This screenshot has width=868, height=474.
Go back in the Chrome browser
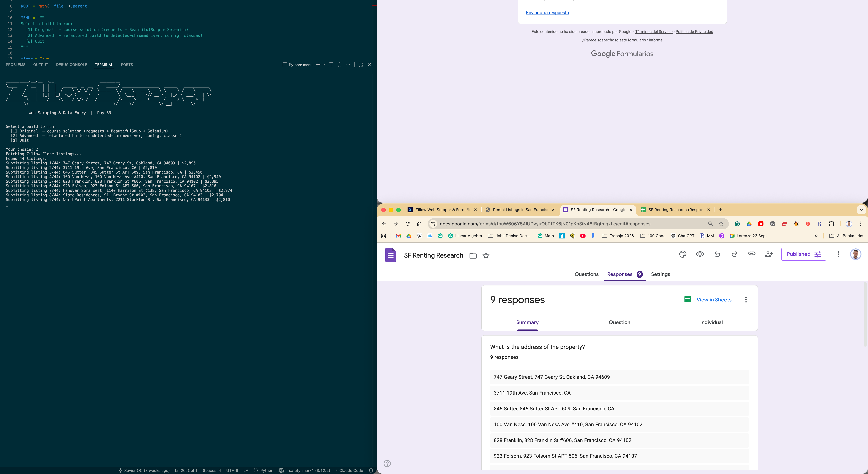(x=384, y=224)
